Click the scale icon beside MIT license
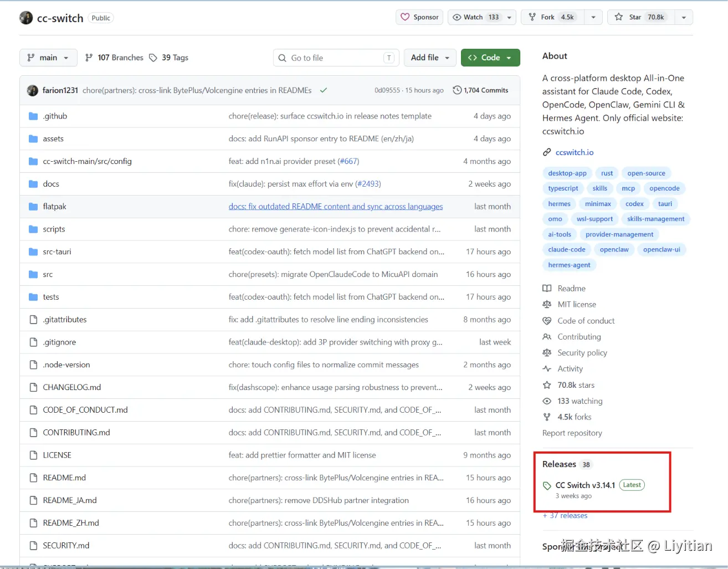This screenshot has width=728, height=569. pyautogui.click(x=547, y=305)
